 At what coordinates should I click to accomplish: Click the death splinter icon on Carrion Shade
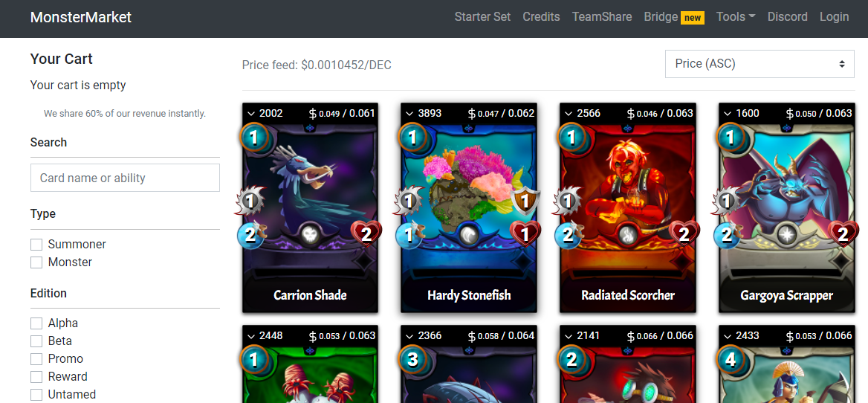(310, 235)
